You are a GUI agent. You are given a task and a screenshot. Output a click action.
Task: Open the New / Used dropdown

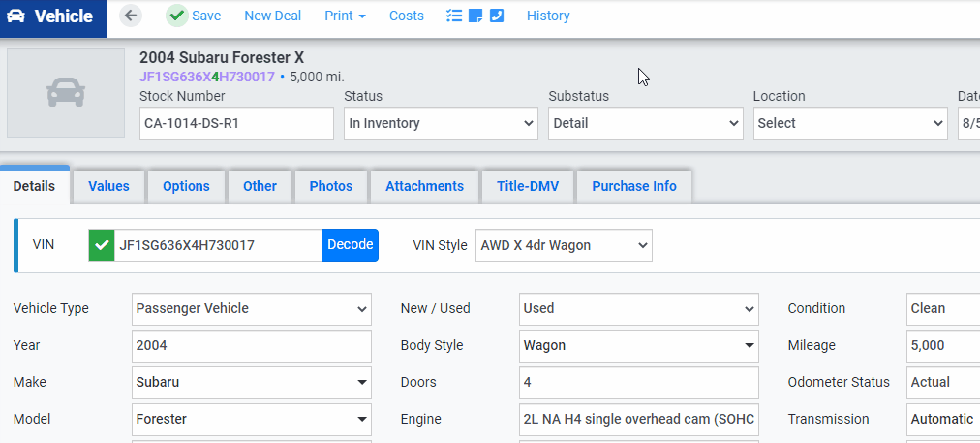(x=639, y=309)
